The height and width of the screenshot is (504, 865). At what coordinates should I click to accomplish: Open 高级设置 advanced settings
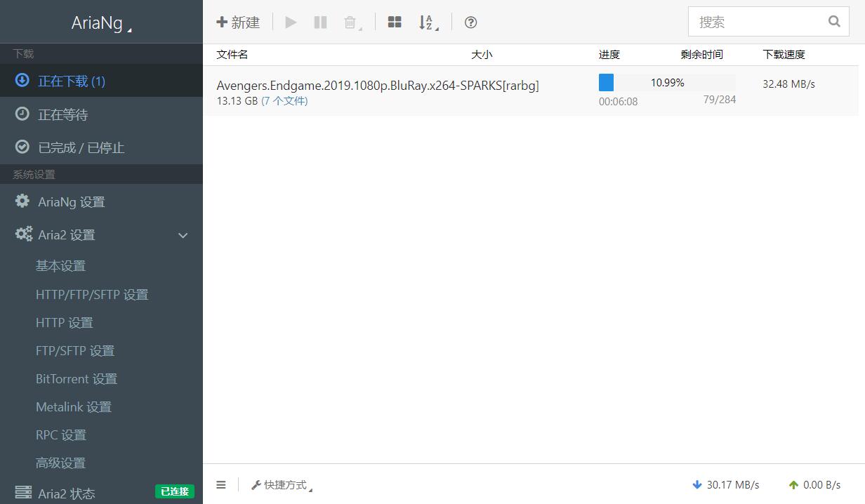point(60,463)
